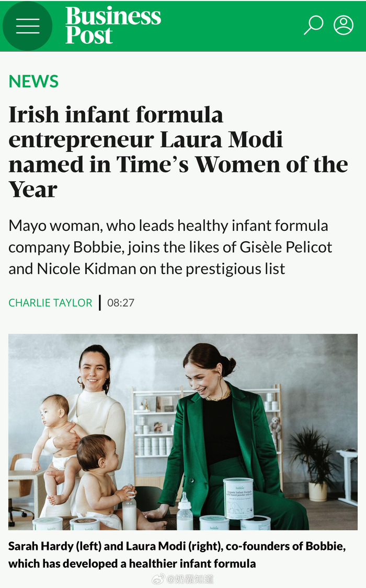Click the tall Organic Infant Formula can
Image resolution: width=366 pixels, height=588 pixels.
pyautogui.click(x=238, y=498)
